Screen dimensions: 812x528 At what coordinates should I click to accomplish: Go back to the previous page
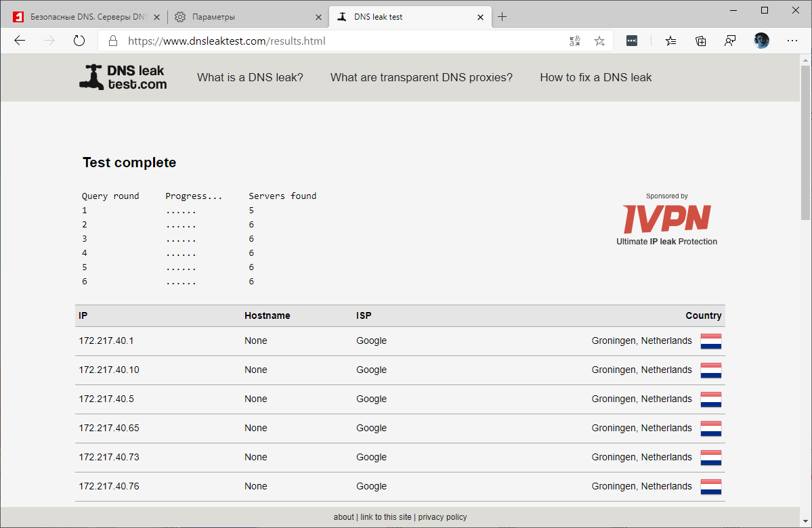(x=20, y=41)
